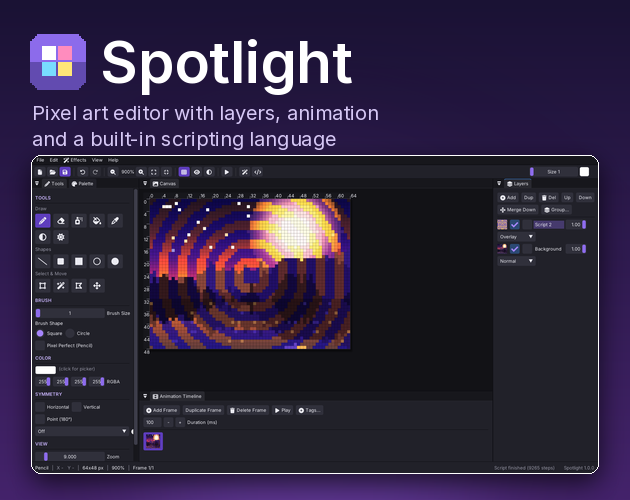This screenshot has height=500, width=630.
Task: Hide the Script 2 layer
Action: 515,225
